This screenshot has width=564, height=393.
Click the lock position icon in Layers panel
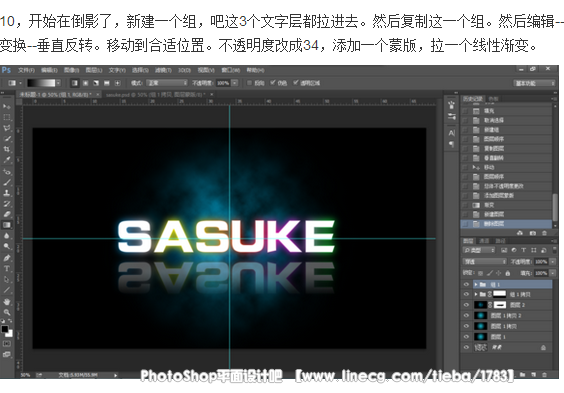499,273
